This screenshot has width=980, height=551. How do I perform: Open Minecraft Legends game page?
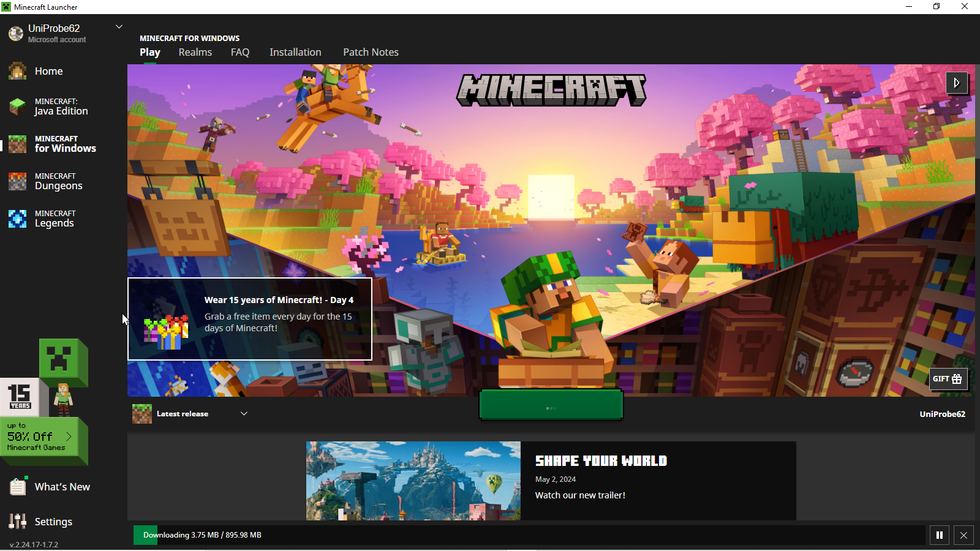55,219
